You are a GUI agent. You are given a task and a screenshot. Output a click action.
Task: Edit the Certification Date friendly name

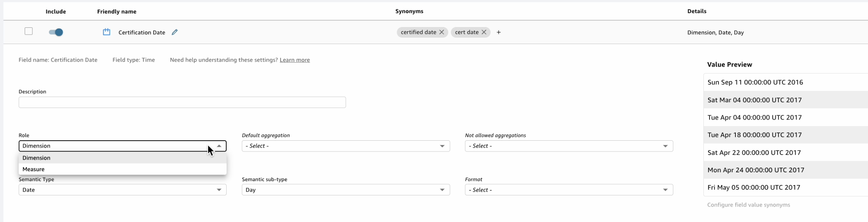[175, 32]
